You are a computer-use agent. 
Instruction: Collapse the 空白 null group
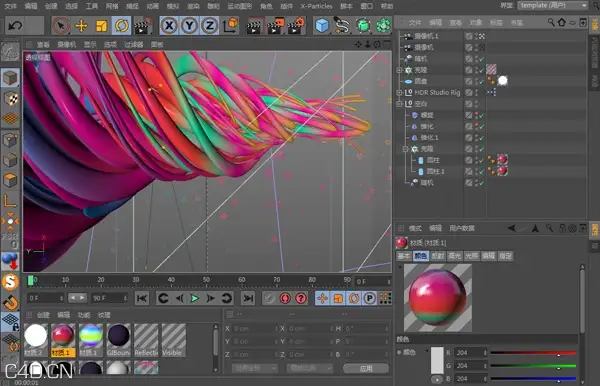399,104
